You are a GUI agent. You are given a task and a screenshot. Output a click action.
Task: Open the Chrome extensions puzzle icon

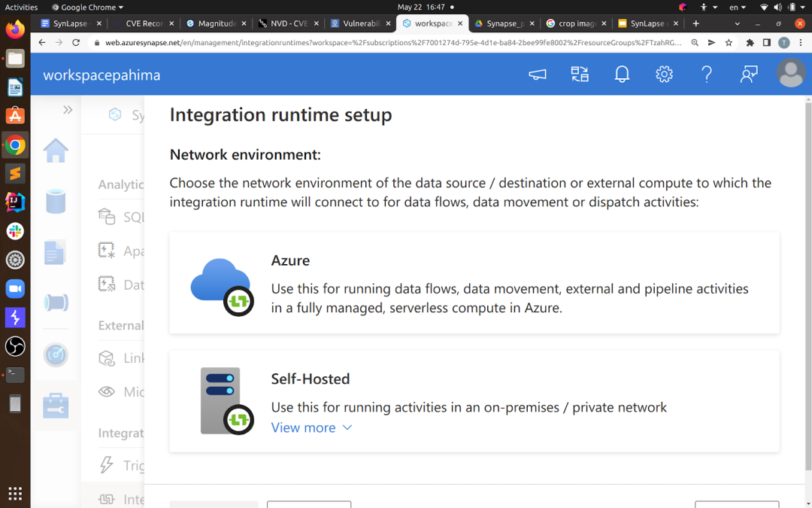pyautogui.click(x=750, y=42)
